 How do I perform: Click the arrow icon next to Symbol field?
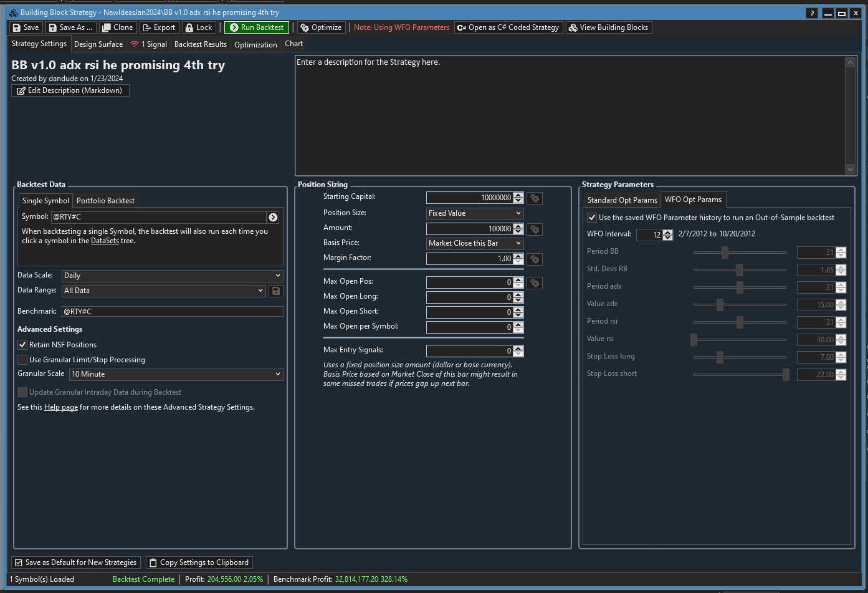273,217
